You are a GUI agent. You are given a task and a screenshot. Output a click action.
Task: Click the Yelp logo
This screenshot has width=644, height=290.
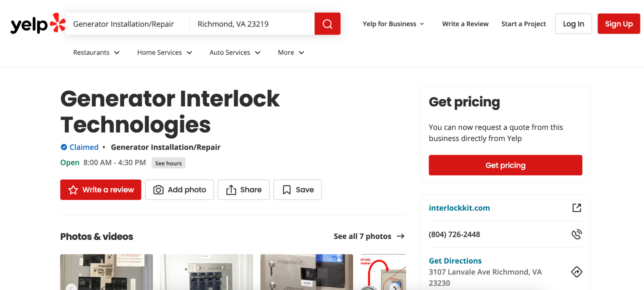pos(38,24)
